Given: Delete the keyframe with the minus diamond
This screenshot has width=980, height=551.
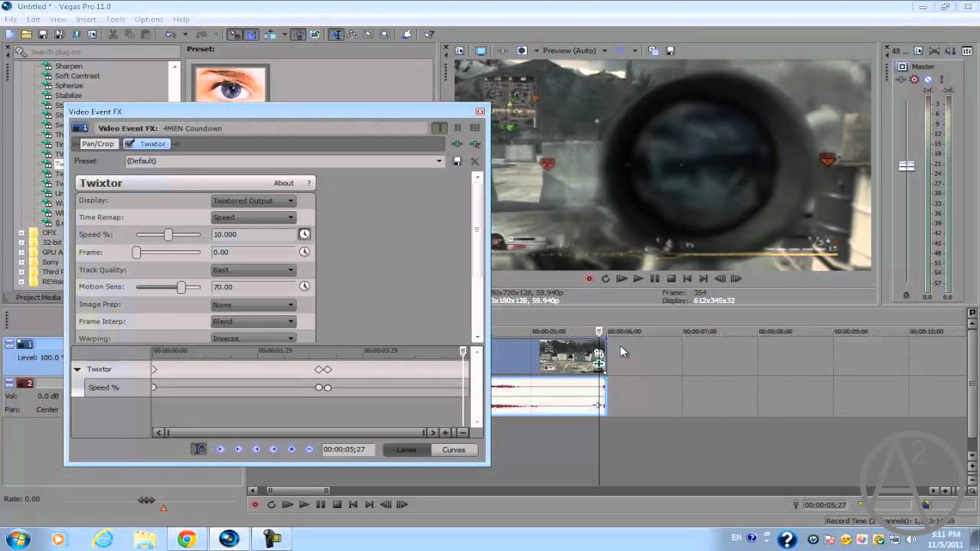Looking at the screenshot, I should coord(309,449).
